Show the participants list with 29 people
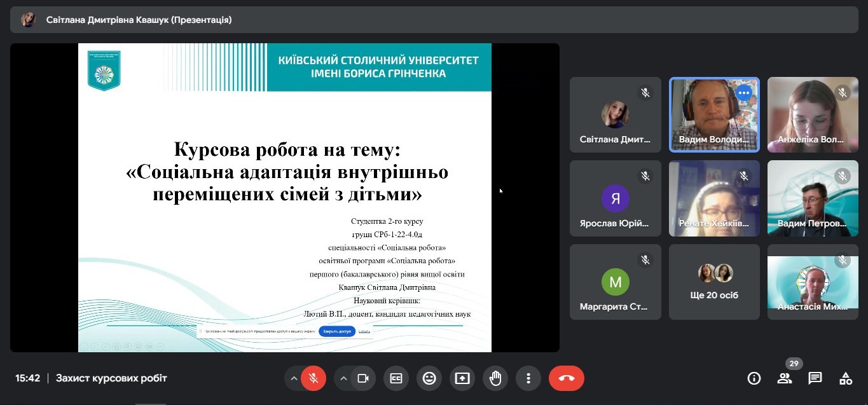Viewport: 868px width, 405px height. coord(785,378)
